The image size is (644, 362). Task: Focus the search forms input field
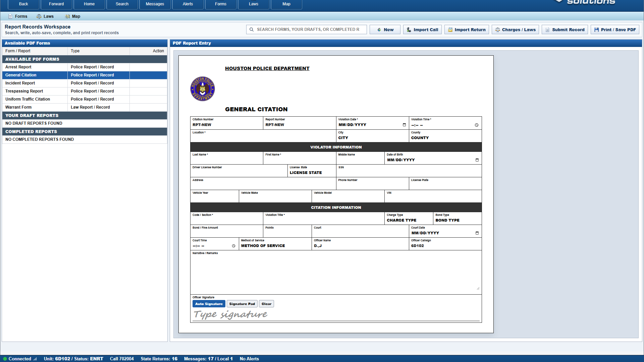pos(307,29)
